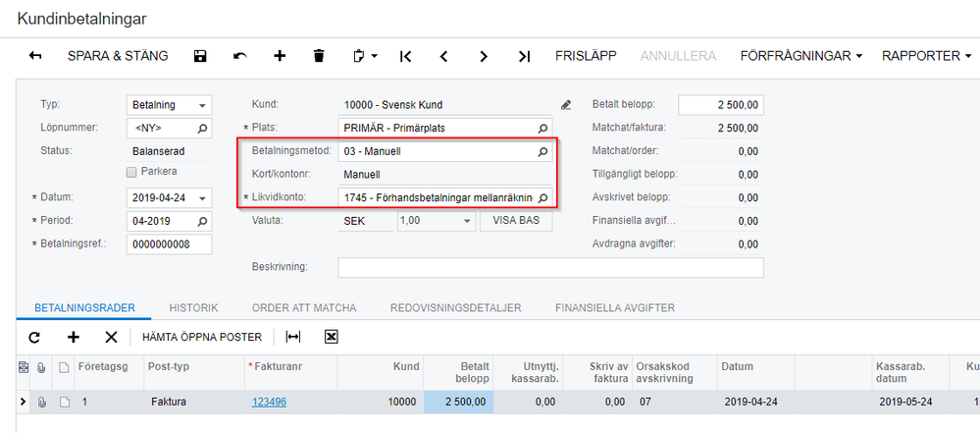Click the document note icon on row 123496
The image size is (980, 433).
(x=64, y=403)
